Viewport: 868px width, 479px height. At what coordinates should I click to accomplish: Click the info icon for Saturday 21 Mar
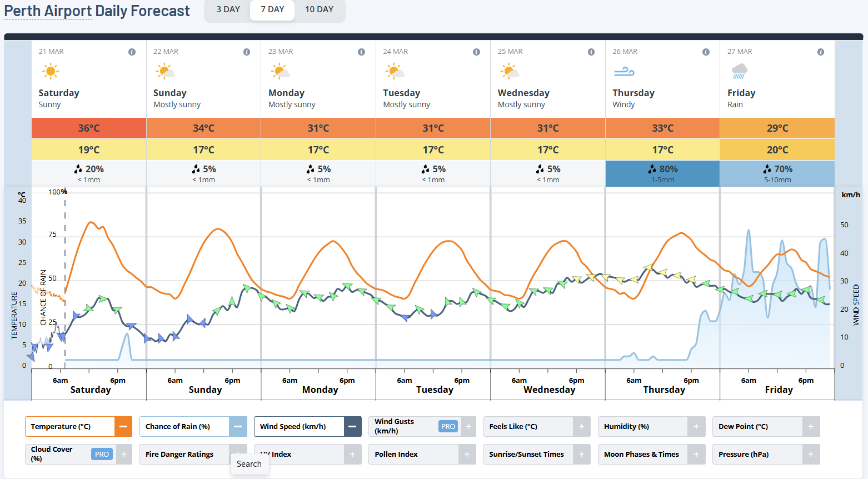(x=132, y=52)
